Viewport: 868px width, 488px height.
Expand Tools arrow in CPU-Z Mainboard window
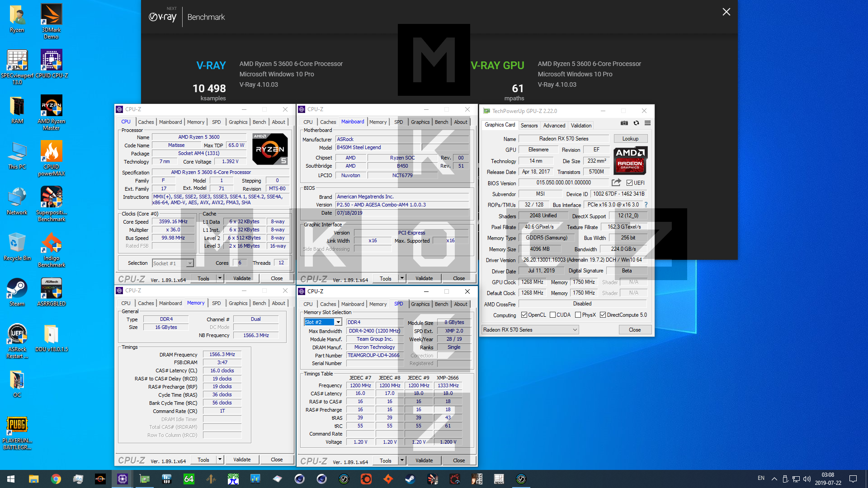pos(402,278)
